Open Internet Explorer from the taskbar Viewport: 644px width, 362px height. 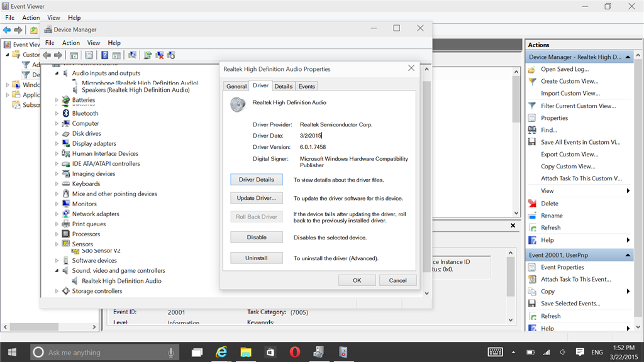point(221,352)
